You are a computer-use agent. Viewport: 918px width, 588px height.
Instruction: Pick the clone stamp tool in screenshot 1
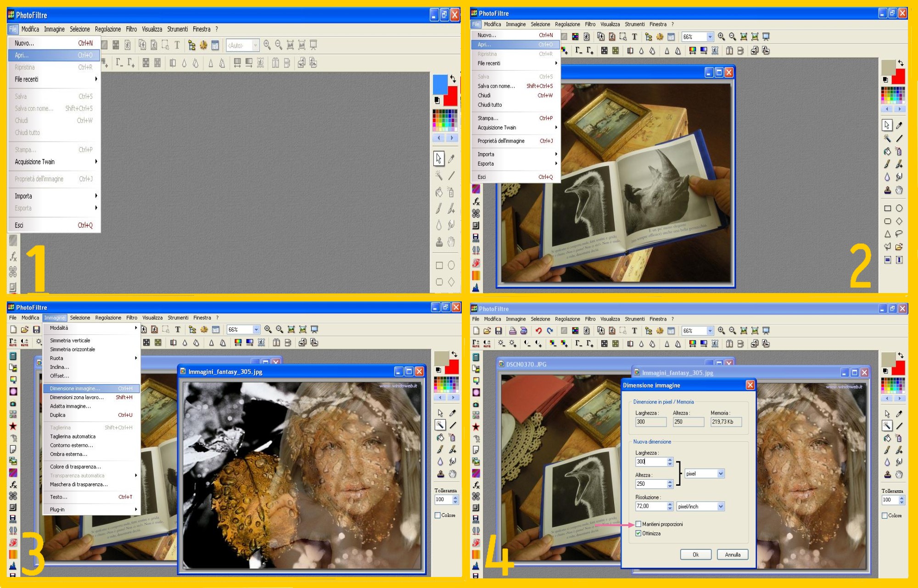tap(439, 242)
